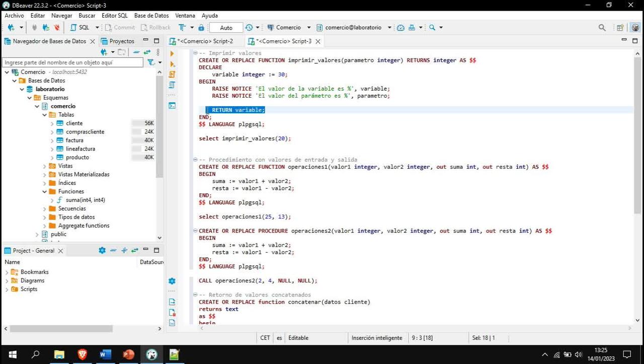Toggle the link-with-editor icon in Proyectos panel
644x364 pixels.
(x=146, y=52)
